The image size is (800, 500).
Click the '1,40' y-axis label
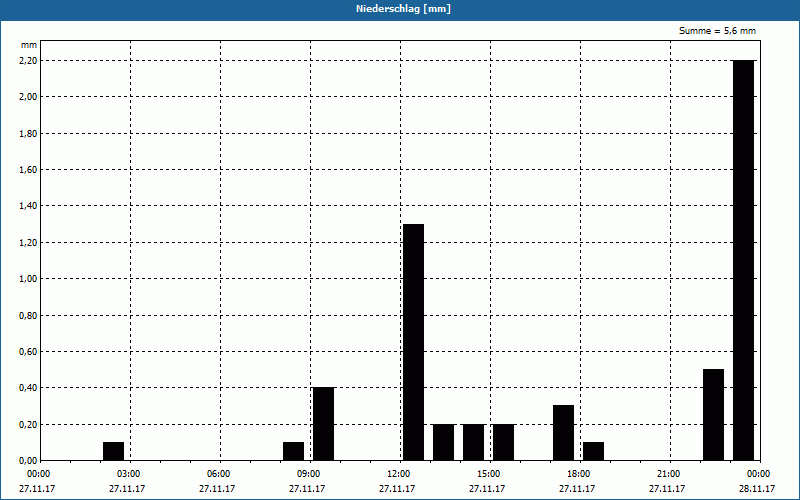click(x=28, y=206)
